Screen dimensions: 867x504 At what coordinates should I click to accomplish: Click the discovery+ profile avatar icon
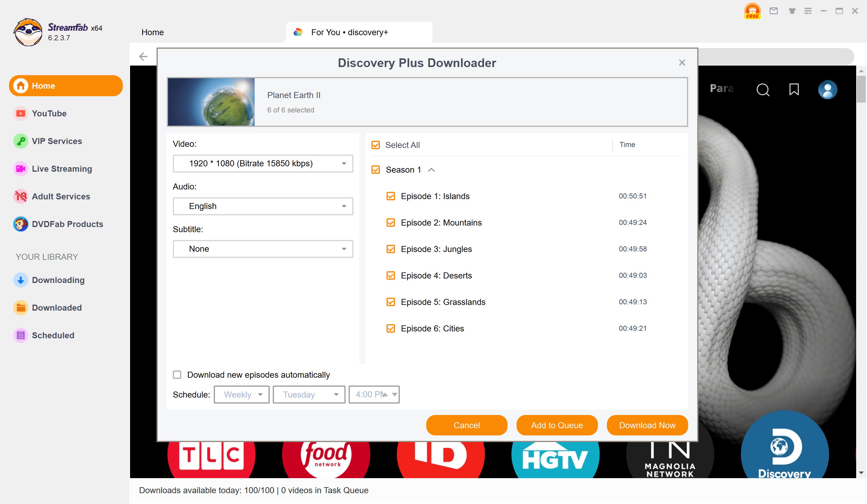click(828, 89)
